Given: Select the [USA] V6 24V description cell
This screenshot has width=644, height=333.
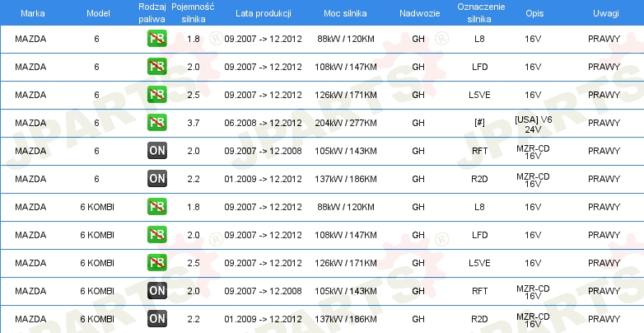Looking at the screenshot, I should click(x=533, y=124).
